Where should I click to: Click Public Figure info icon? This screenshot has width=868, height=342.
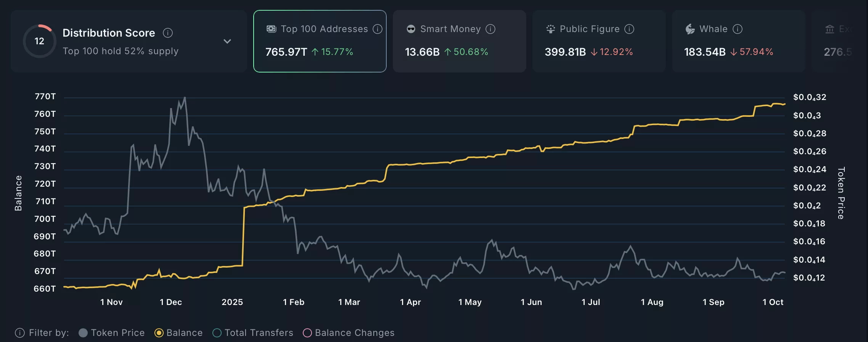629,29
